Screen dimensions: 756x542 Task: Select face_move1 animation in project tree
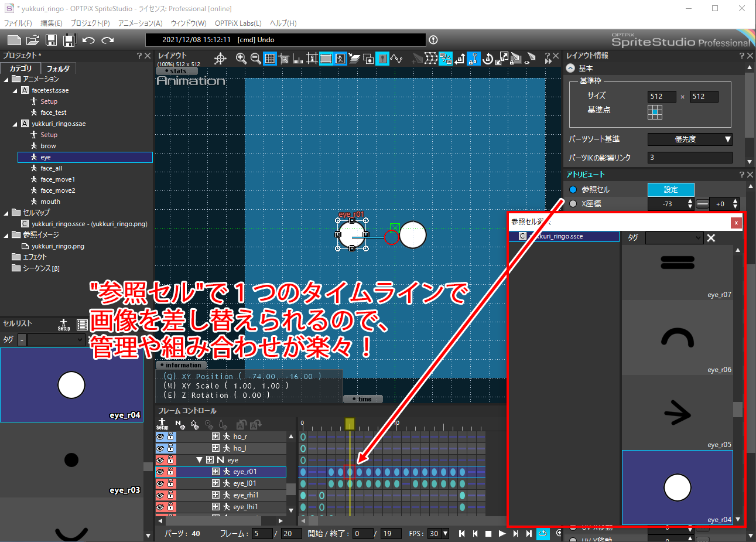[x=58, y=179]
